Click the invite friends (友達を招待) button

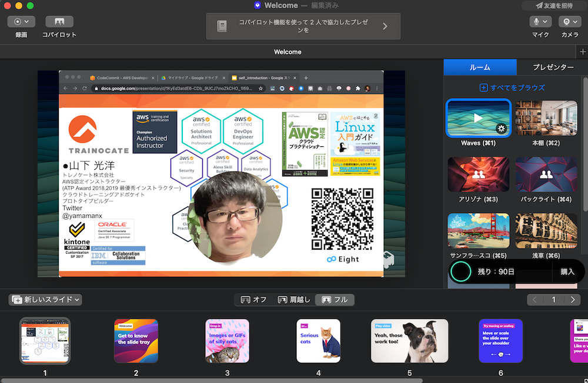pos(554,6)
